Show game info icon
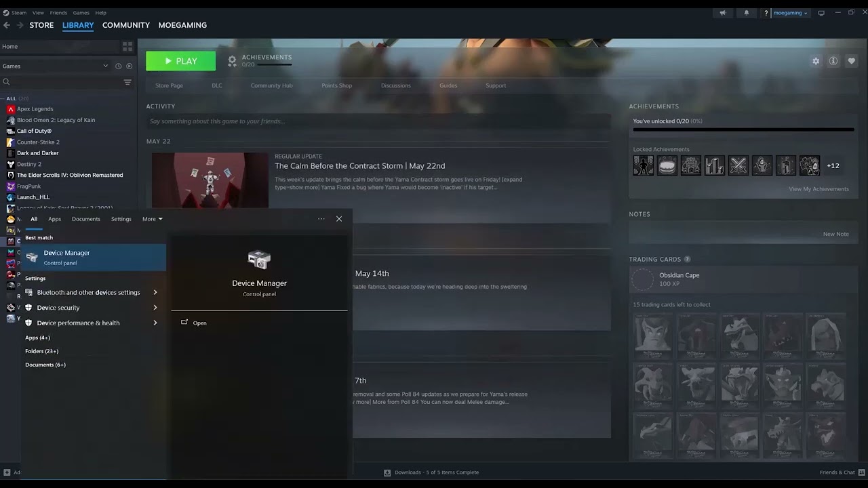868x488 pixels. pos(833,61)
